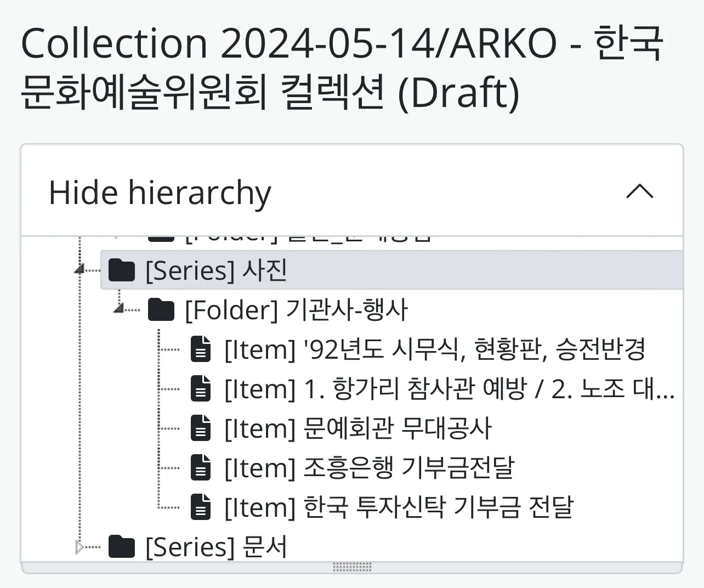Click document icon of 조흥은행 기부금전달 item
The image size is (704, 588).
tap(201, 468)
